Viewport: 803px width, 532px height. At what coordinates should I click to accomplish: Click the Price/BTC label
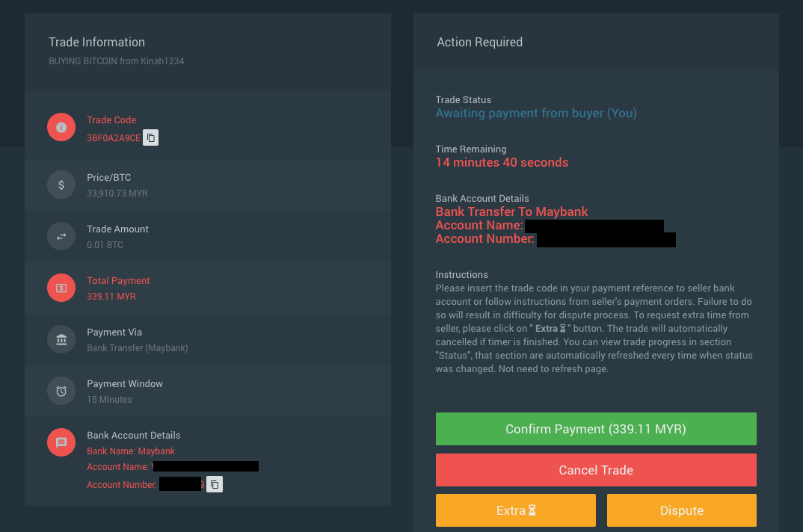point(109,178)
